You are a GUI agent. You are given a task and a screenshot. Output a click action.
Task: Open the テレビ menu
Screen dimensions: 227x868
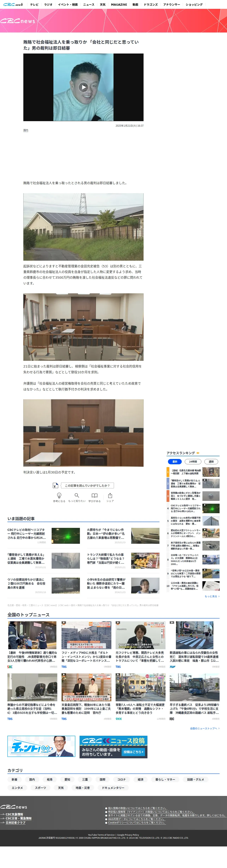[34, 5]
